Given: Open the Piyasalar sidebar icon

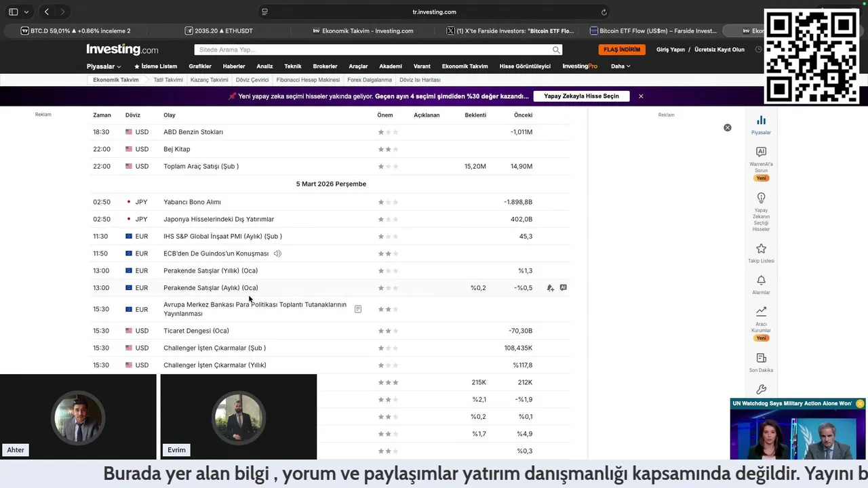Looking at the screenshot, I should click(x=761, y=125).
